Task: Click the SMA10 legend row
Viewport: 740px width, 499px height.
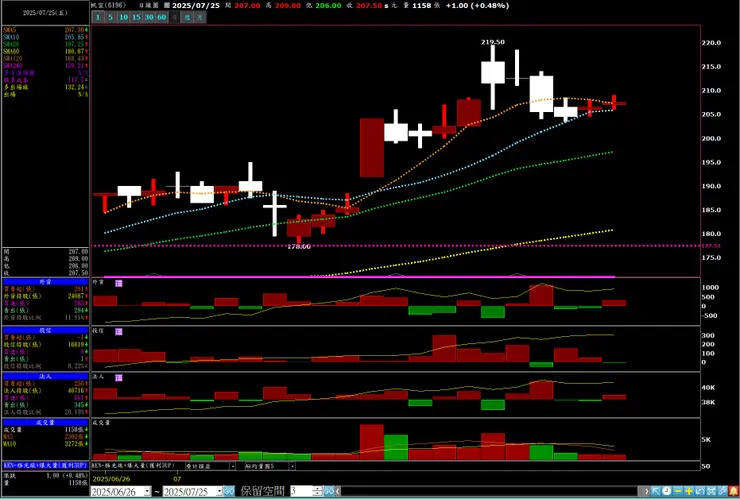Action: tap(46, 37)
